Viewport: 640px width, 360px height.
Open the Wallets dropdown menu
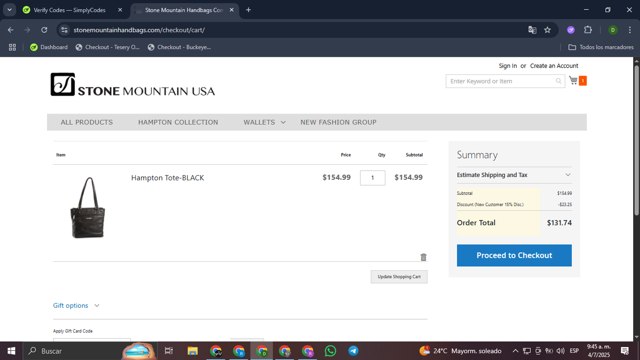pyautogui.click(x=264, y=122)
